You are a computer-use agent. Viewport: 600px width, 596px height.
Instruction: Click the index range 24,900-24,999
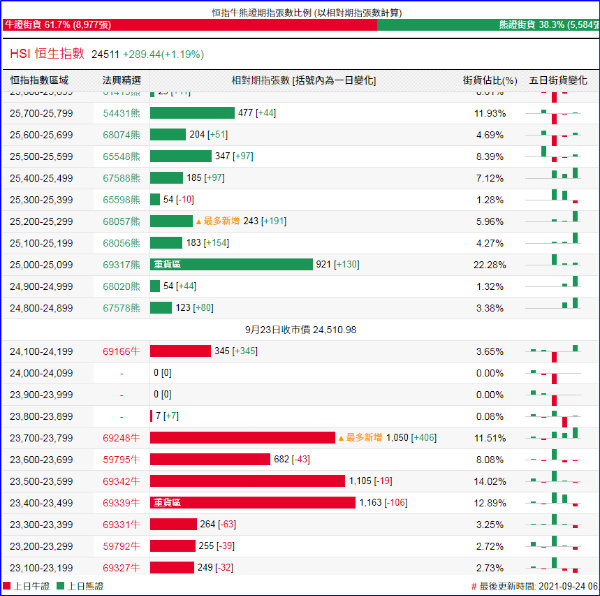pos(41,287)
